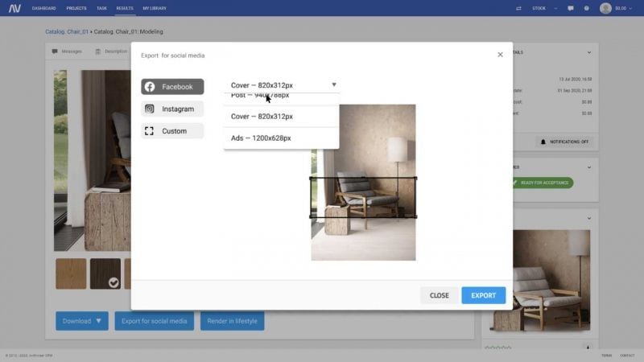
Task: Choose the Custom size option
Action: [172, 131]
